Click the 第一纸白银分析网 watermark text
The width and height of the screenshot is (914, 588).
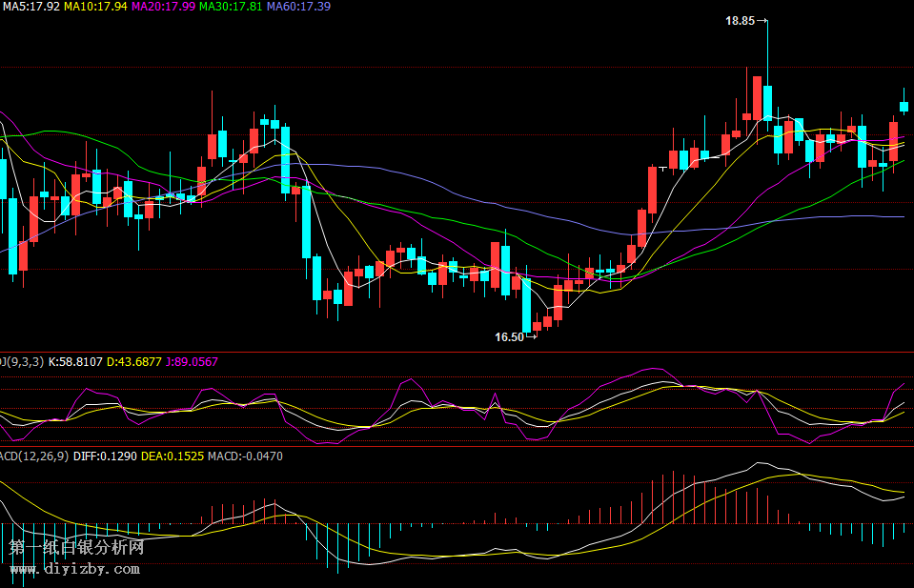tap(76, 548)
